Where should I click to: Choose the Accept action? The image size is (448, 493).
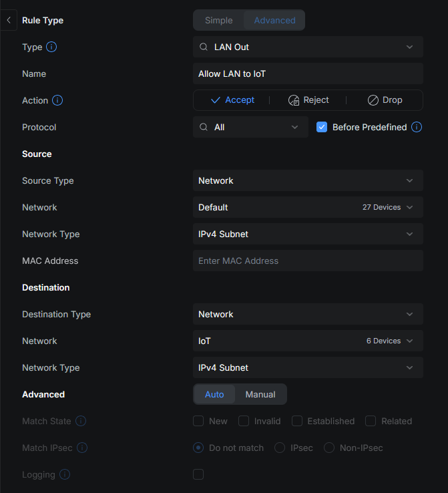pos(232,100)
